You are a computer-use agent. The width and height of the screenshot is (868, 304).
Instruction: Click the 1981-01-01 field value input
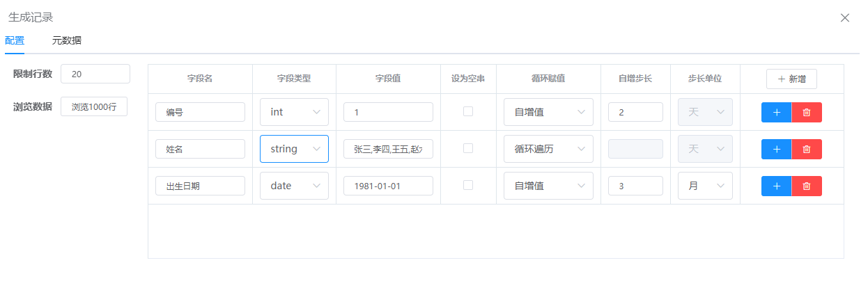388,186
